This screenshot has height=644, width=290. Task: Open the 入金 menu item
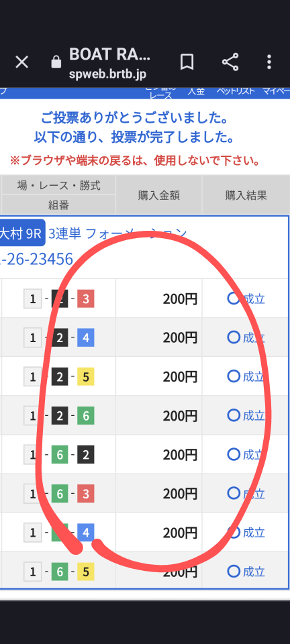click(196, 91)
